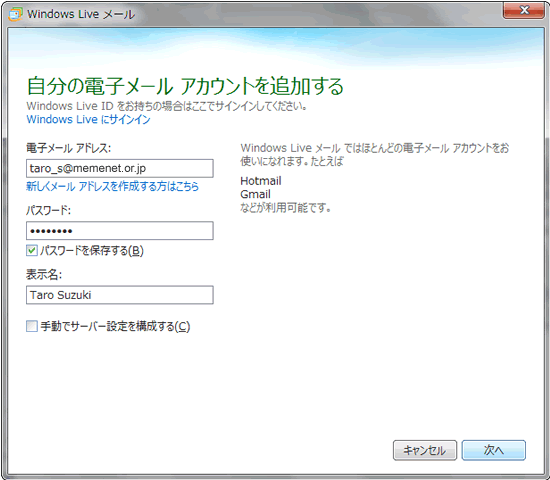Click the Gmail text in the info panel
550x480 pixels.
pyautogui.click(x=255, y=194)
